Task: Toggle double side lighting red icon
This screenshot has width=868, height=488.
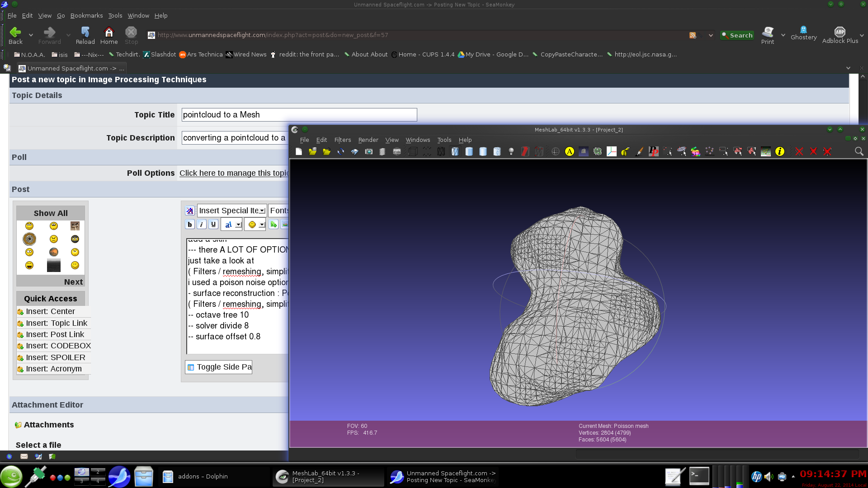Action: [525, 152]
